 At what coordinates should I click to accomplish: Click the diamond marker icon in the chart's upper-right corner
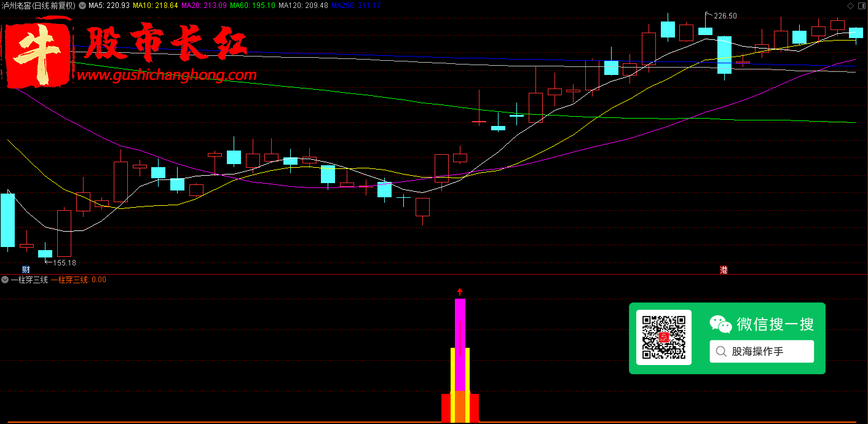[850, 6]
